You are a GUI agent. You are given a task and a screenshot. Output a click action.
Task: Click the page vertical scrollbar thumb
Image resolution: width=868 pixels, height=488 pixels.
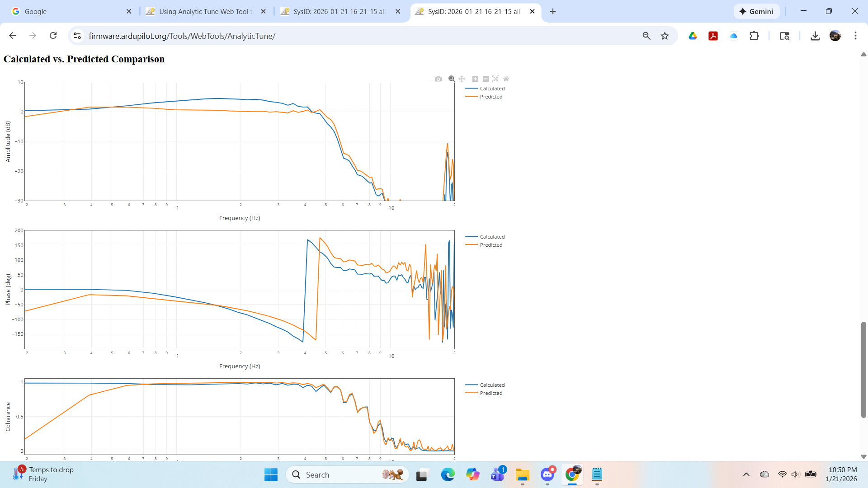pos(863,370)
